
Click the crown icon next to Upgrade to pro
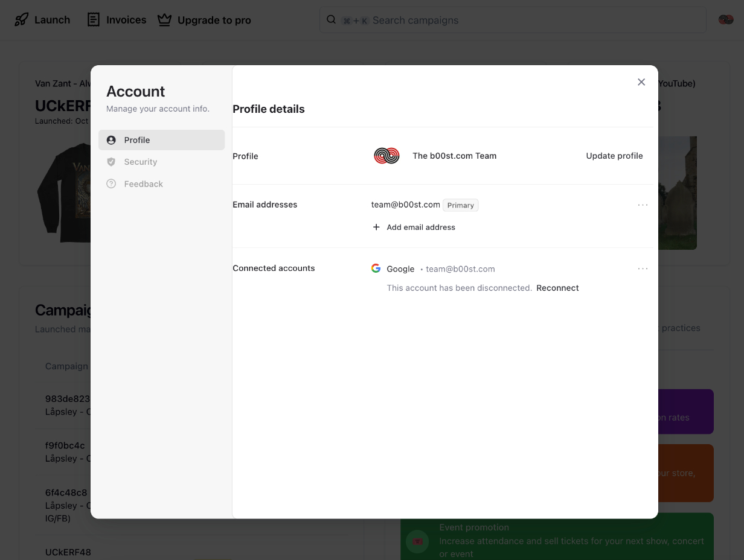point(164,19)
